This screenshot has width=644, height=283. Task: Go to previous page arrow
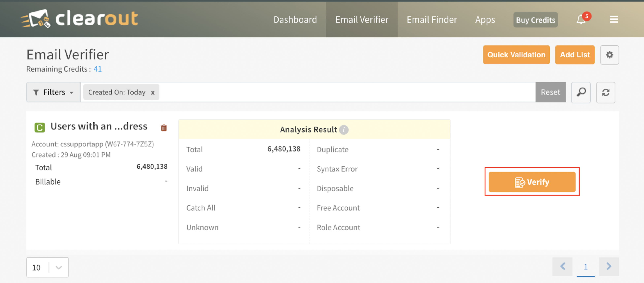[x=562, y=266]
